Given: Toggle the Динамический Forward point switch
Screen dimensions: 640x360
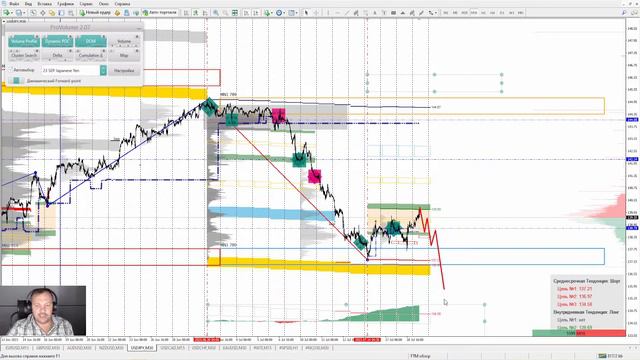Looking at the screenshot, I should point(16,81).
